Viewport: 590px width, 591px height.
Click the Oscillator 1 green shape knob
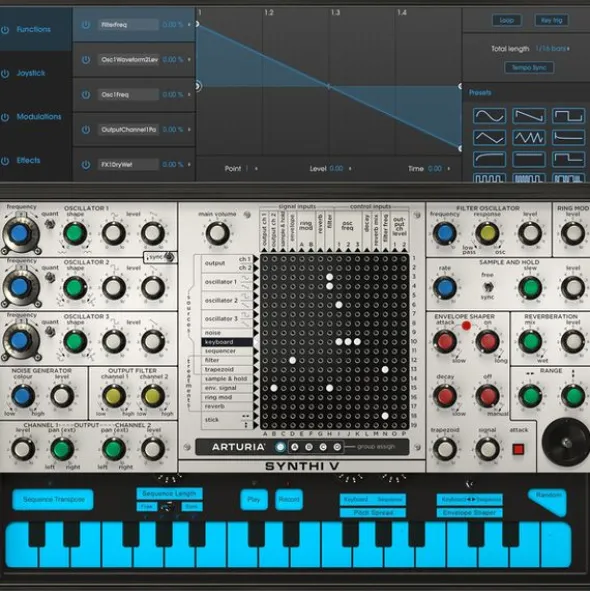[x=75, y=234]
